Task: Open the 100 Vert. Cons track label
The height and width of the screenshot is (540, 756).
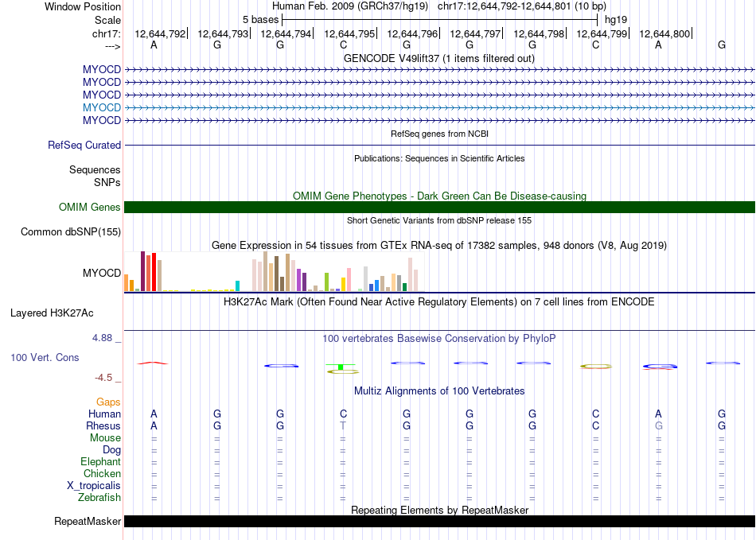Action: (x=45, y=358)
